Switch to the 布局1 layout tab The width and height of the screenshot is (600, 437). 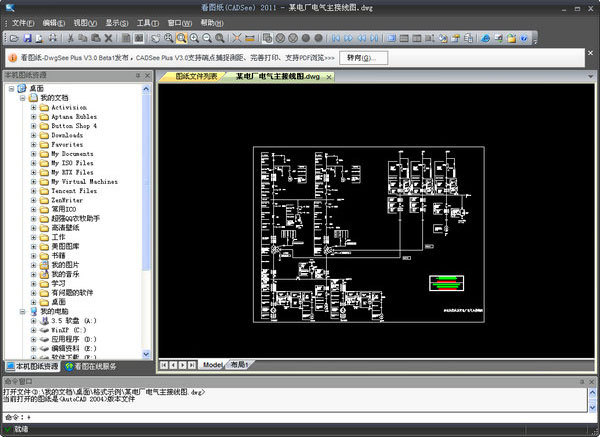pos(240,365)
